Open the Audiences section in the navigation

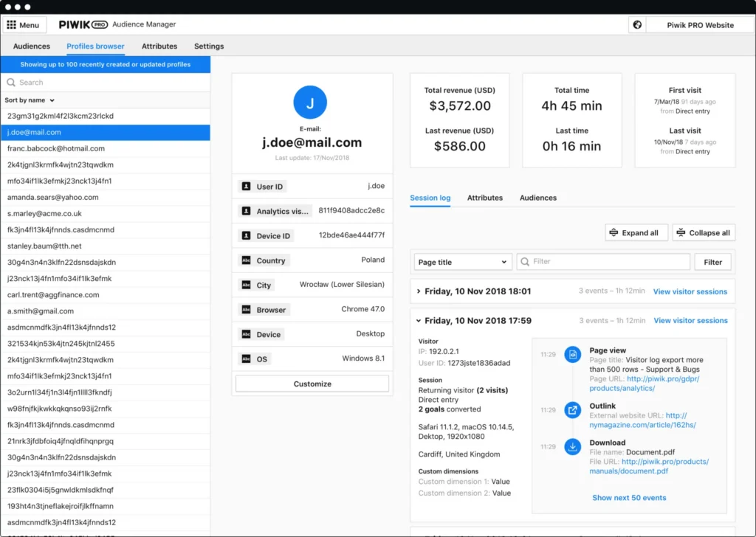pos(31,46)
